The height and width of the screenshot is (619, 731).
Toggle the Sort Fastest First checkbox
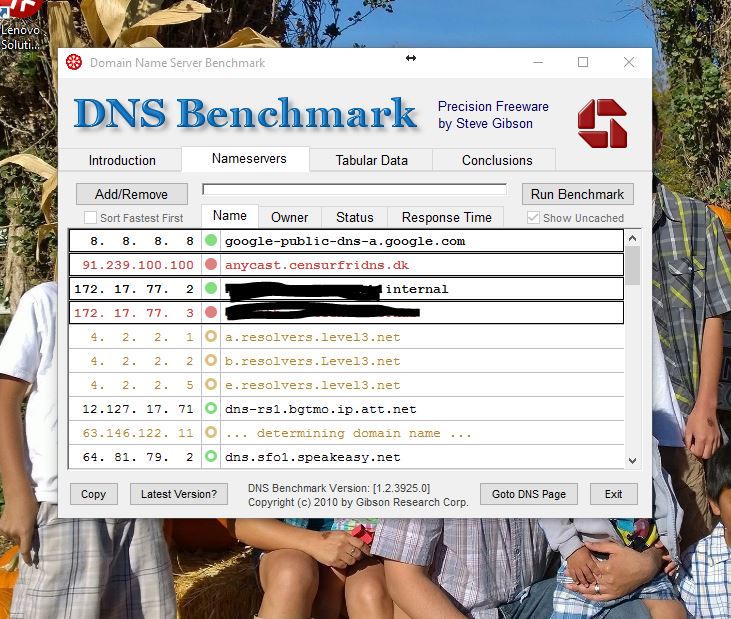click(x=91, y=218)
